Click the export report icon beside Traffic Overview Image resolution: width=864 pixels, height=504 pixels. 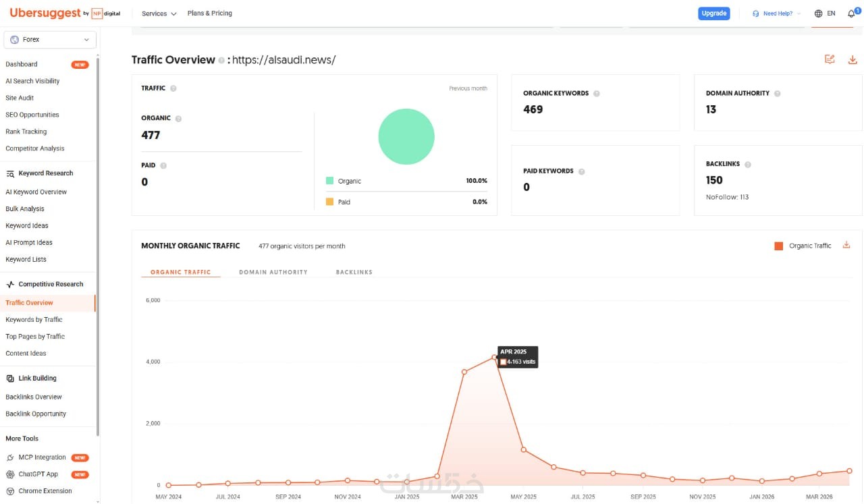830,59
